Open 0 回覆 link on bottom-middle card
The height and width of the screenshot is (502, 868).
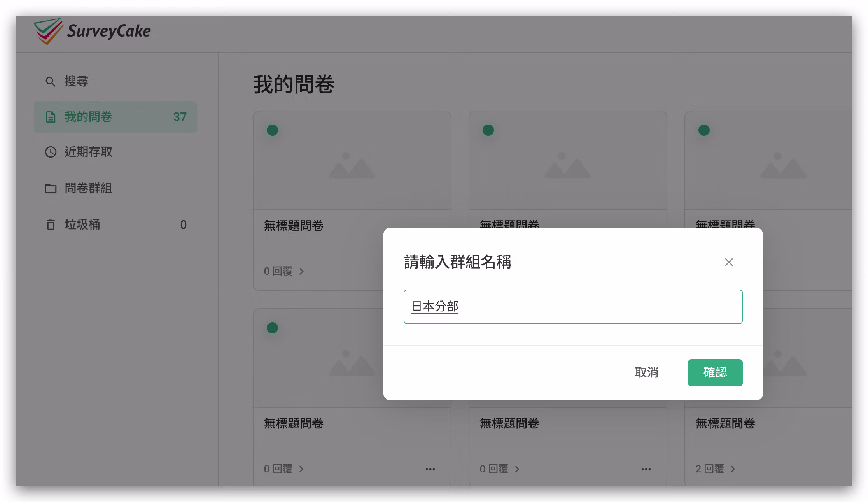tap(499, 469)
